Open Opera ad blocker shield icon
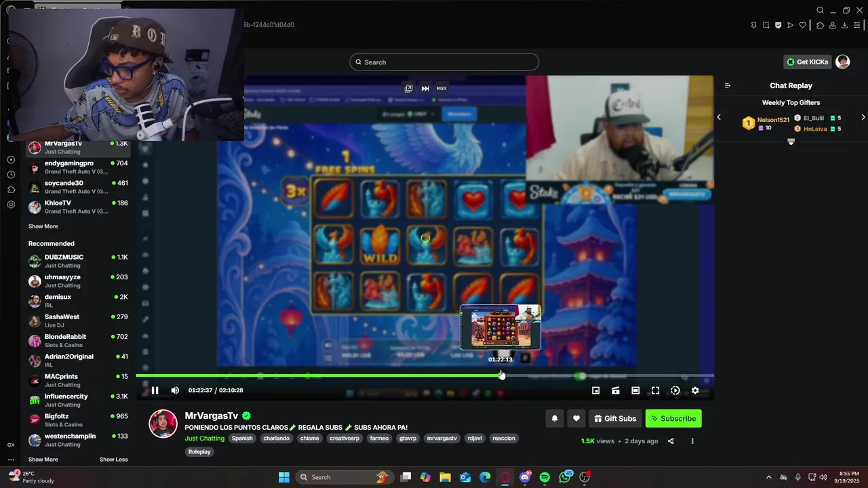 coord(778,25)
